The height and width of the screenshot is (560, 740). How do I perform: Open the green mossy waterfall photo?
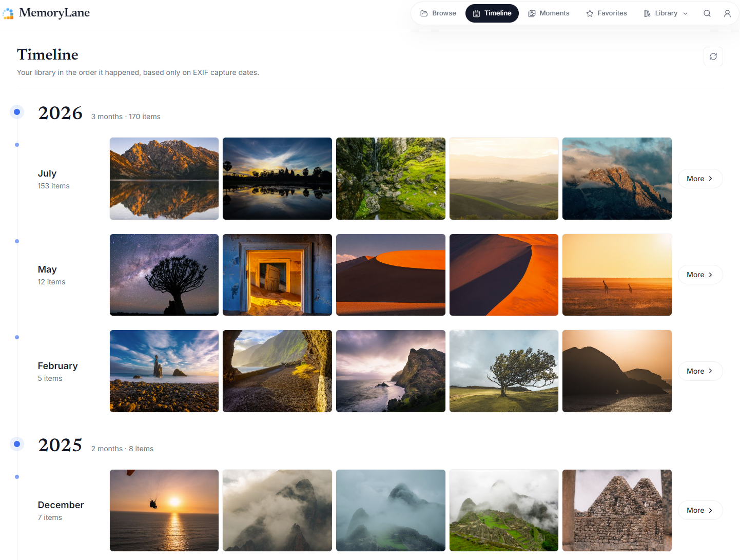click(x=391, y=179)
